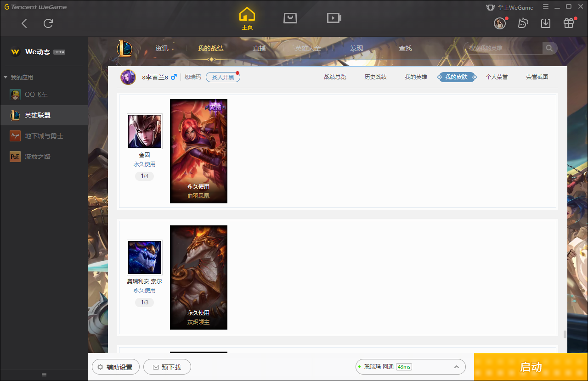Click the search magnifier button
The height and width of the screenshot is (381, 588).
pos(550,48)
